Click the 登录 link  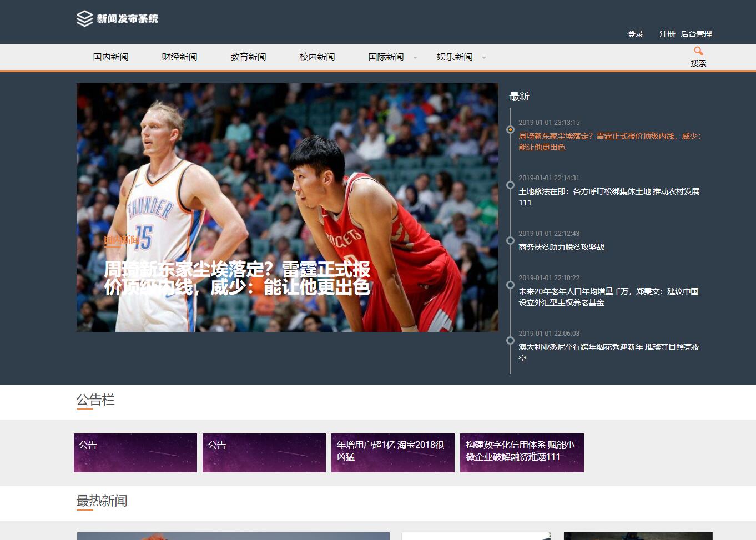click(x=635, y=34)
